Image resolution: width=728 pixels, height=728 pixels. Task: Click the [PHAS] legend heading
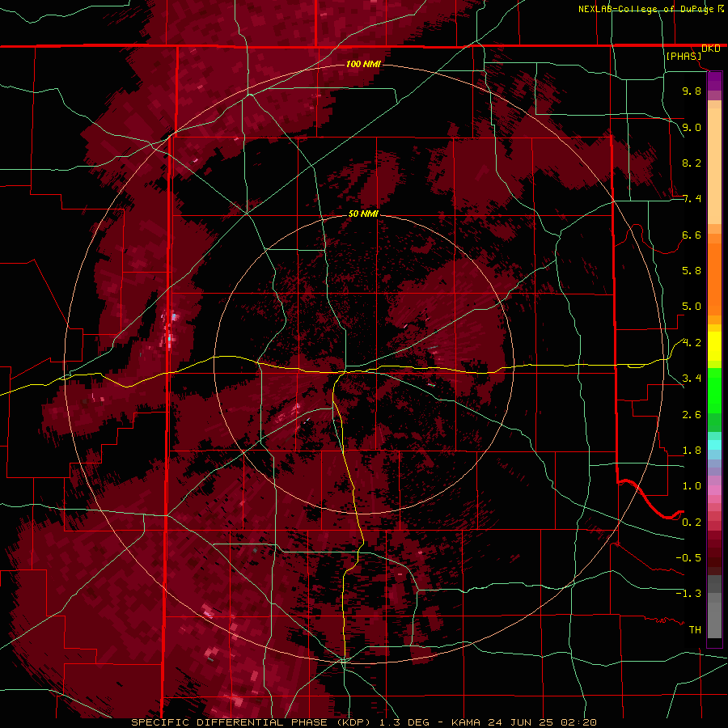(684, 56)
